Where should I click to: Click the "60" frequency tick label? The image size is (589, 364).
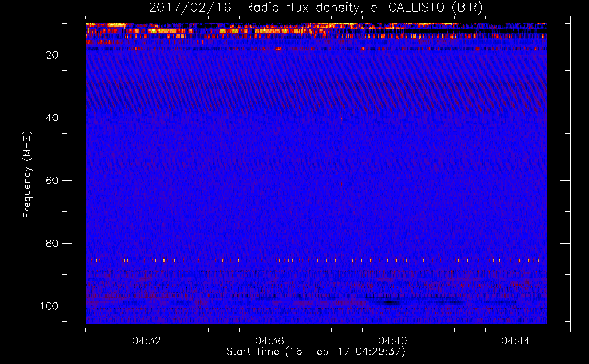[52, 181]
